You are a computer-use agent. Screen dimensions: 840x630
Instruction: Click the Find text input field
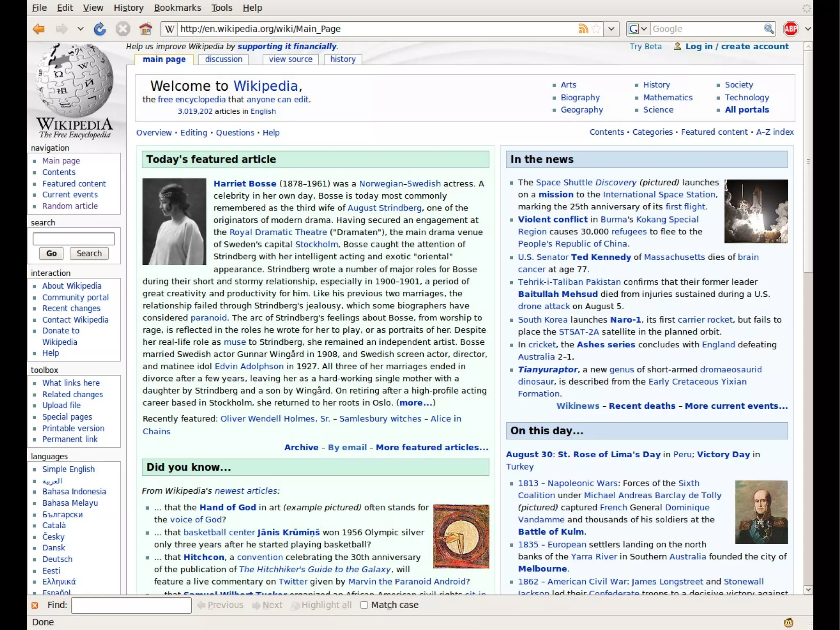click(131, 605)
